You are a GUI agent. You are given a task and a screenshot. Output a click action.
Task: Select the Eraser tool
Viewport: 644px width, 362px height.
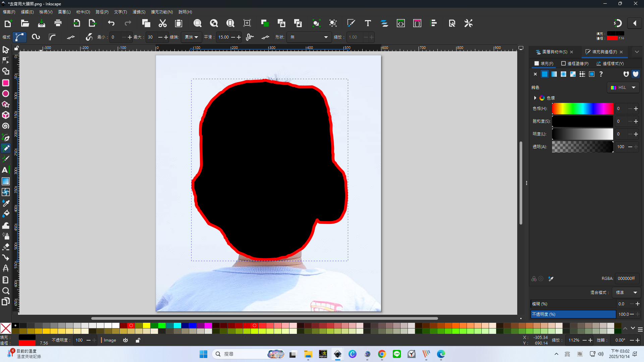click(6, 247)
